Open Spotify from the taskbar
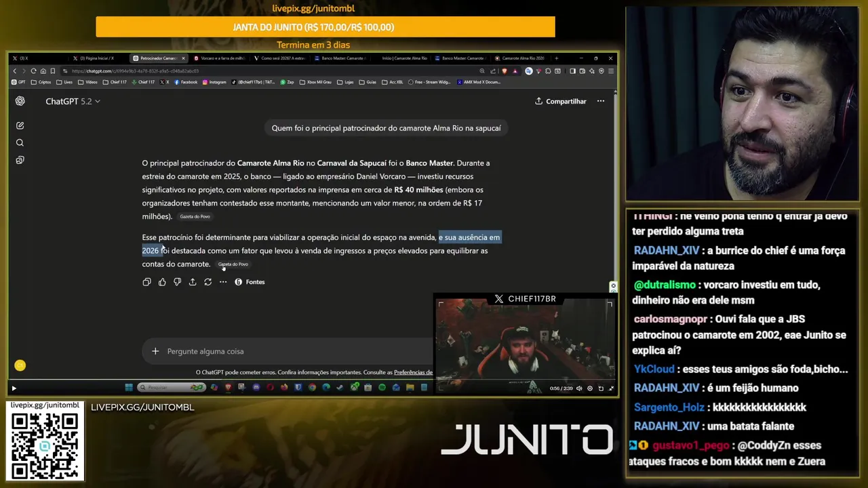868x488 pixels. pyautogui.click(x=382, y=388)
